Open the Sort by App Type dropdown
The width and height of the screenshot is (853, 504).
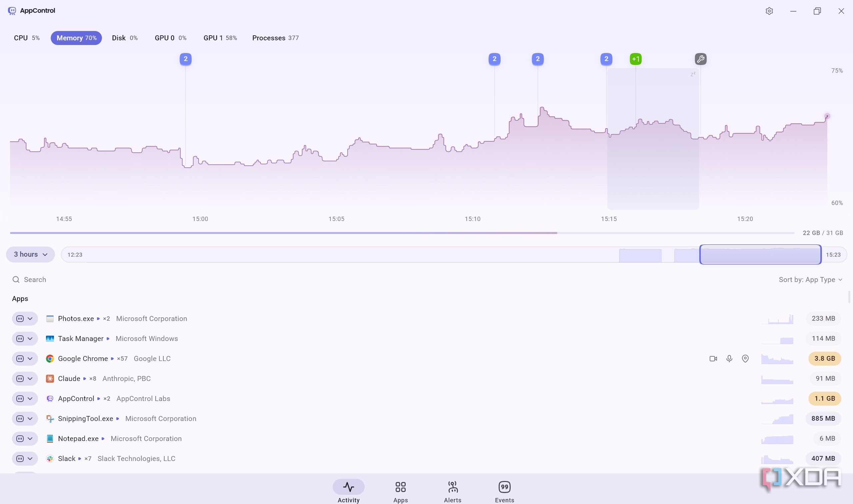coord(811,280)
